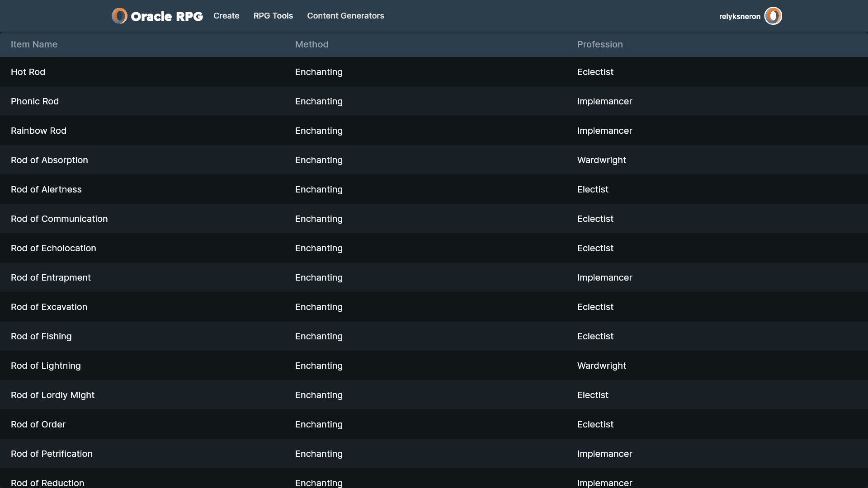This screenshot has width=868, height=488.
Task: Open Rod of Absorption row
Action: click(49, 160)
